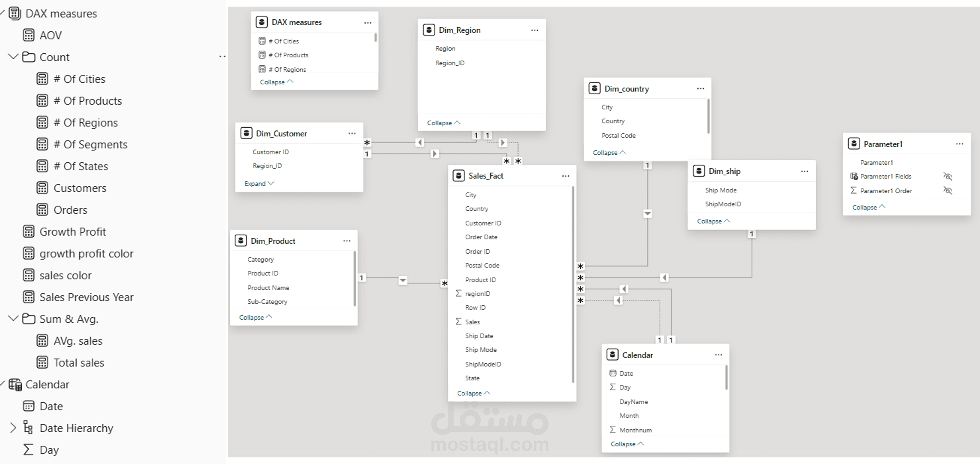This screenshot has height=464, width=980.
Task: Click the Calendar table icon in fields list
Action: 15,385
